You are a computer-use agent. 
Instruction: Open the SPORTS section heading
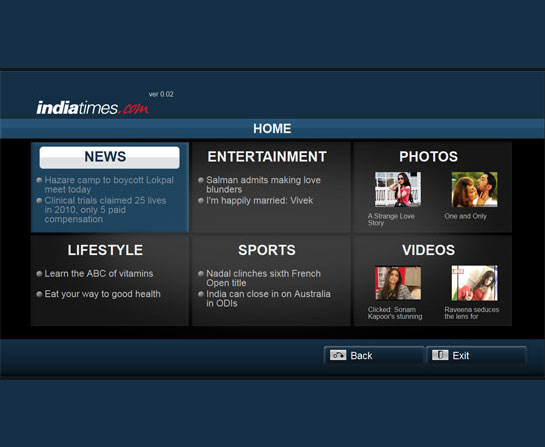267,250
